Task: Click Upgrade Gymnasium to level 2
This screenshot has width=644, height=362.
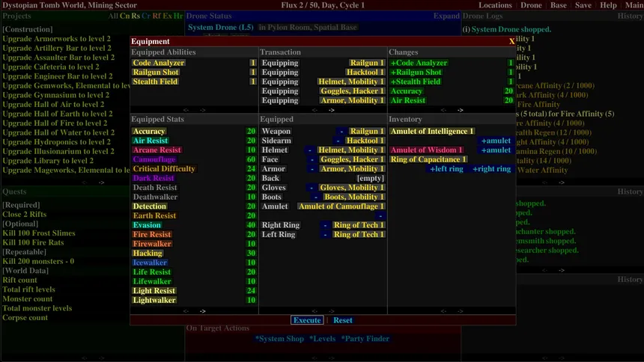Action: click(56, 95)
